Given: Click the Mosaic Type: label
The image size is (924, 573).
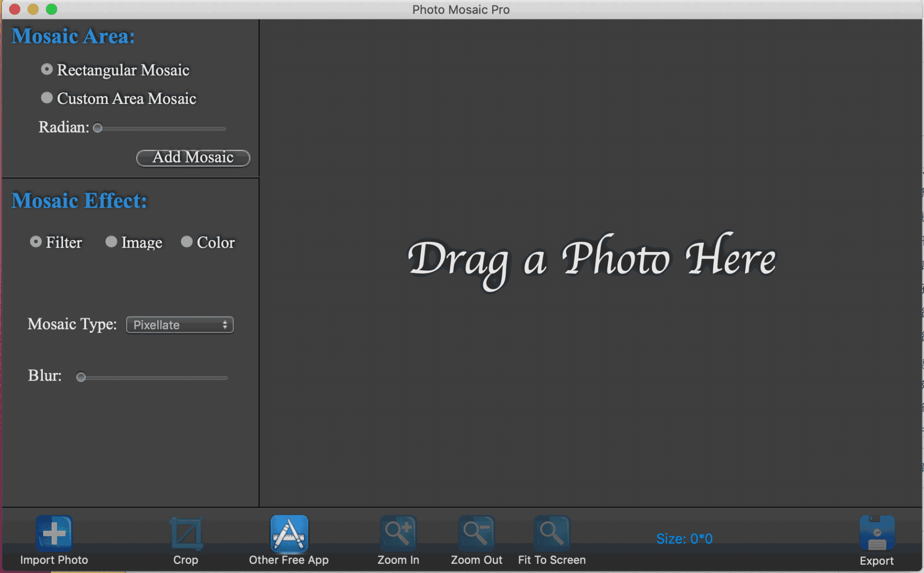Looking at the screenshot, I should pos(72,324).
